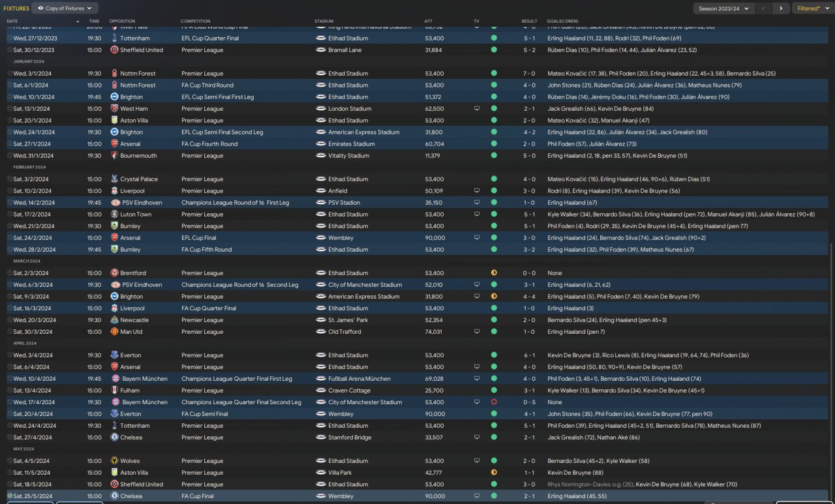This screenshot has width=835, height=504.
Task: Click stadium icon beside Craven Cottage
Action: coord(321,391)
